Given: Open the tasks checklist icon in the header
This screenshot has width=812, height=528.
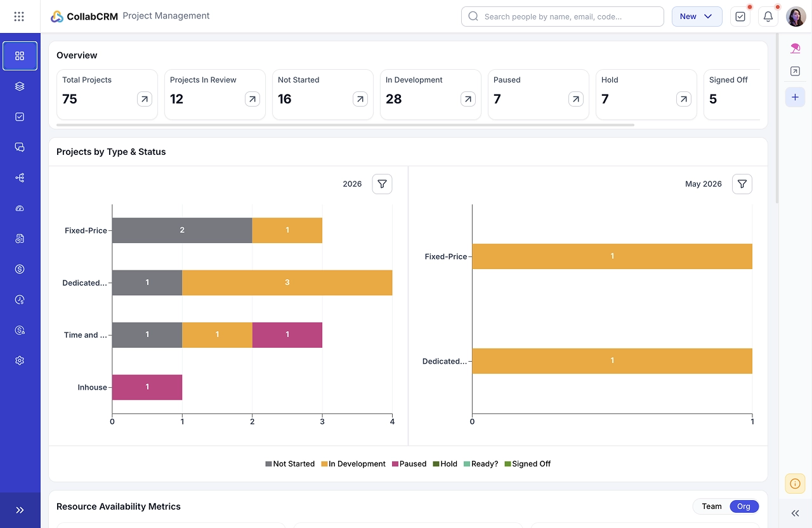Looking at the screenshot, I should (740, 16).
